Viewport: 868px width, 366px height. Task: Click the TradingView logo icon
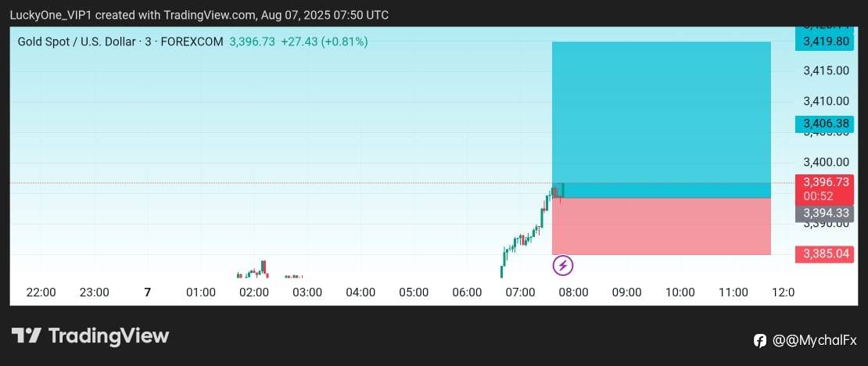[x=26, y=336]
